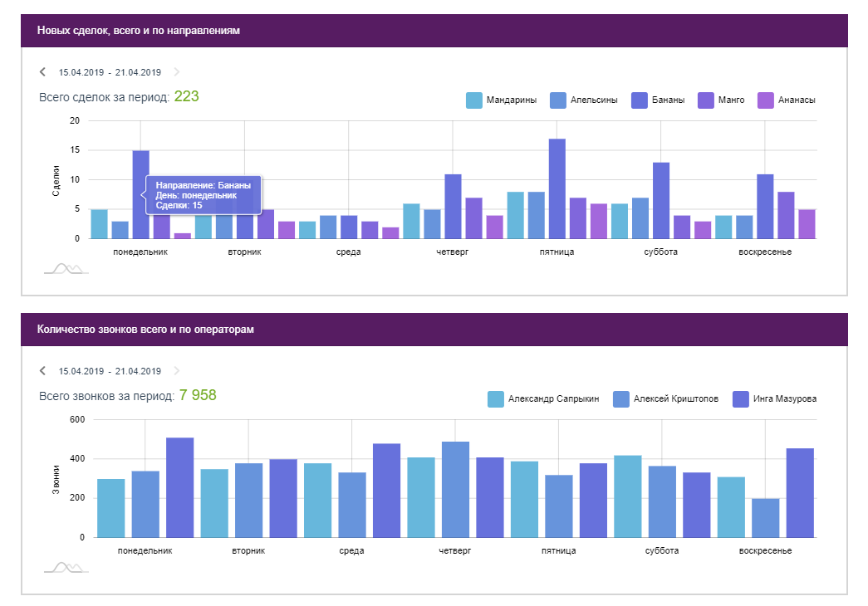Hide the Бананы series via the legend

pos(659,100)
